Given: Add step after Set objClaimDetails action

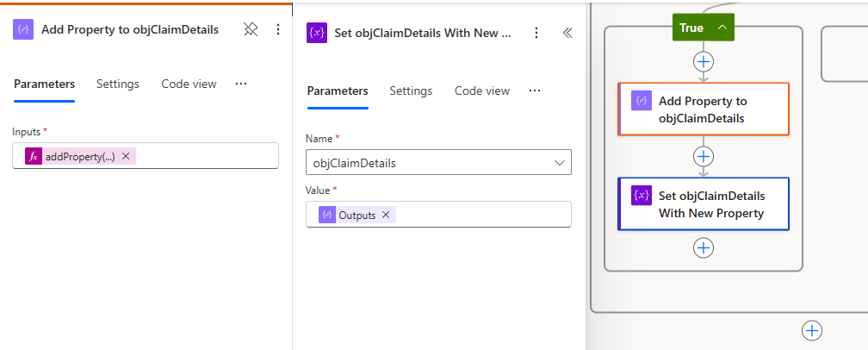Looking at the screenshot, I should (704, 247).
